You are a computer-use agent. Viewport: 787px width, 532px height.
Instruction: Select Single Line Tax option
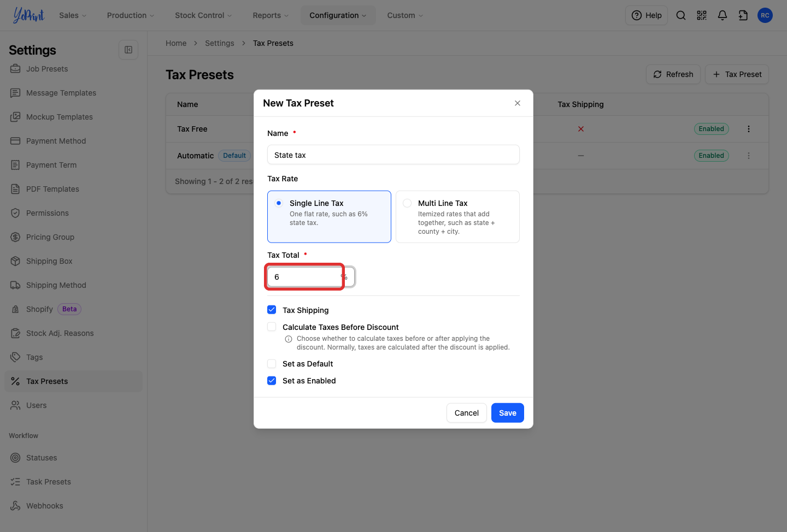(329, 216)
